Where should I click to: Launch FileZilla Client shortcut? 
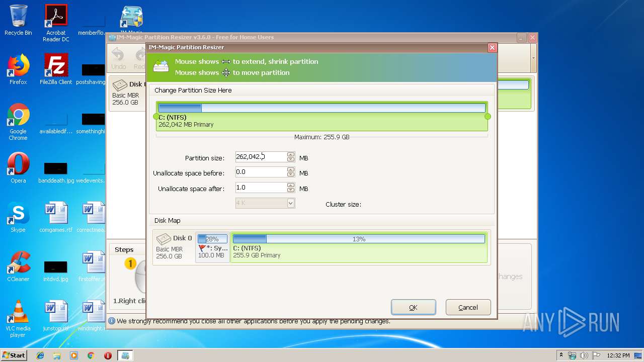56,69
